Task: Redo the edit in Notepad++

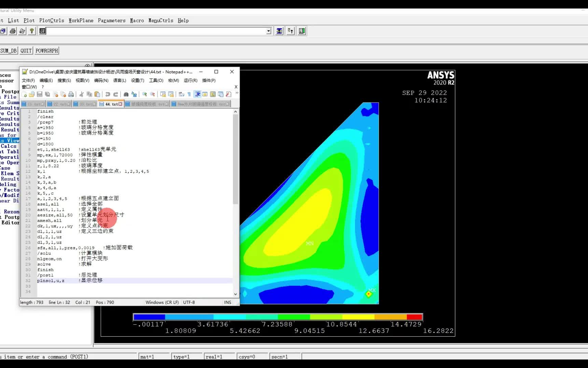Action: 116,94
